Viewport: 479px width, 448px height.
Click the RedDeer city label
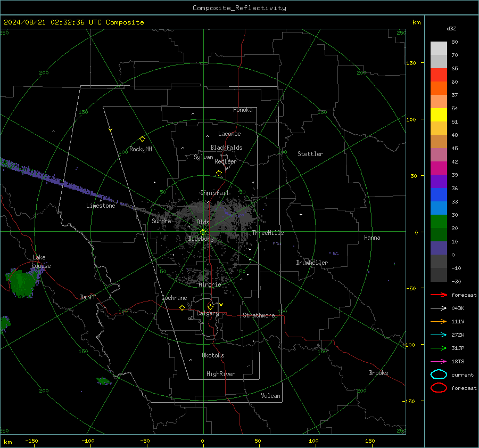(x=226, y=161)
